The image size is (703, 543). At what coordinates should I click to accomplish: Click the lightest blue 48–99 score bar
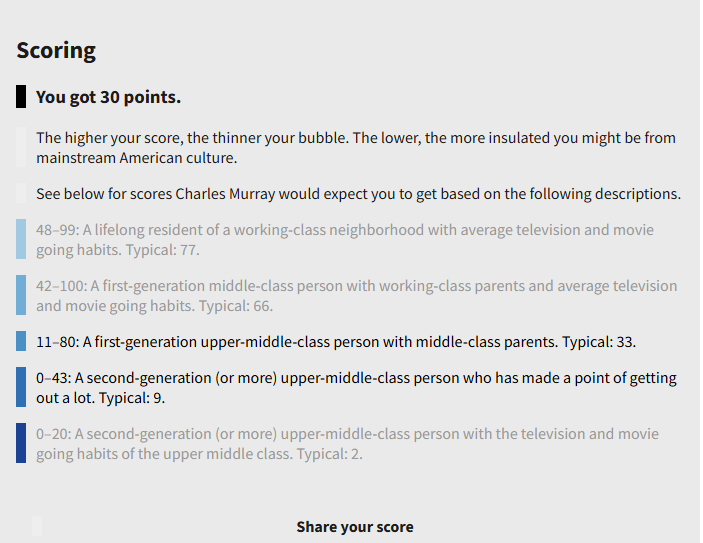(x=21, y=239)
